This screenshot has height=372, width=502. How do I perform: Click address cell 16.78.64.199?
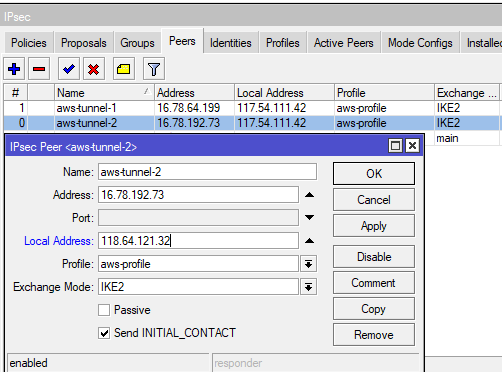[x=189, y=108]
